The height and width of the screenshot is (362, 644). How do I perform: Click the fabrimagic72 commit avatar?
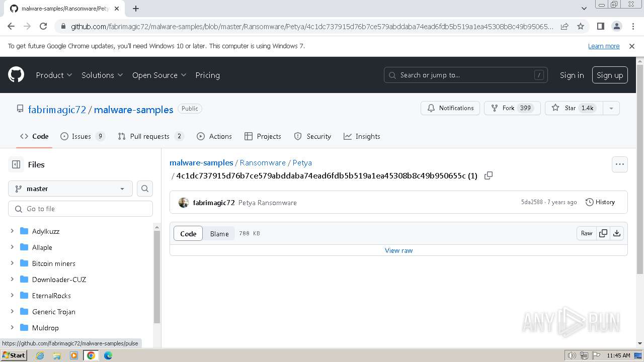[184, 203]
